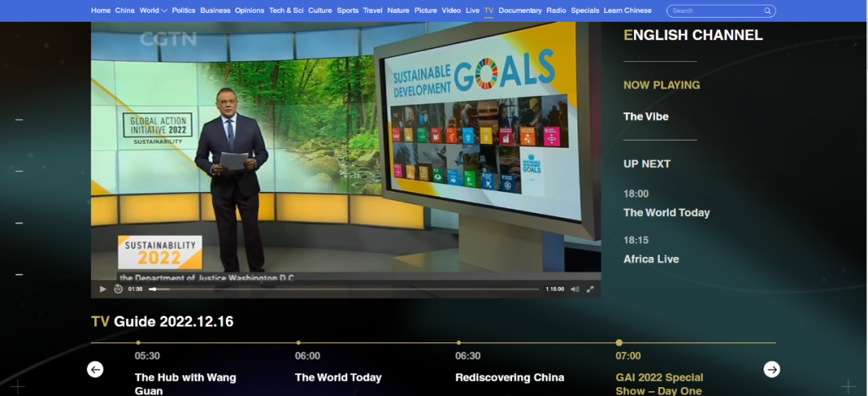
Task: Advance TV guide with the right arrow
Action: click(x=772, y=369)
